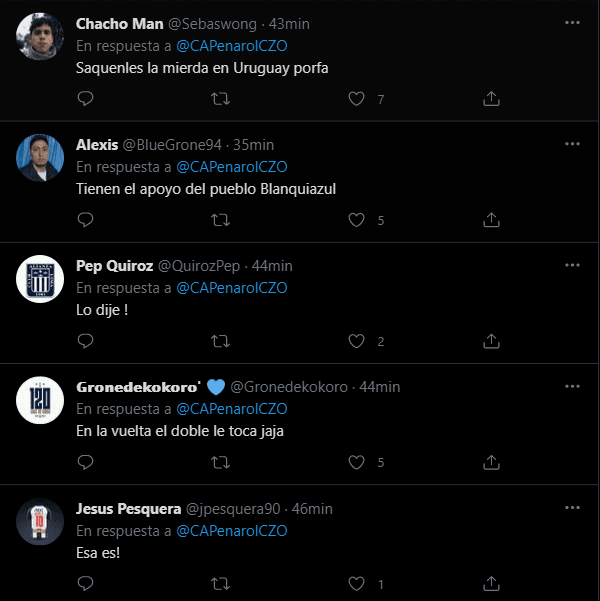
Task: Open more options on Chacho Man's tweet
Action: click(572, 23)
